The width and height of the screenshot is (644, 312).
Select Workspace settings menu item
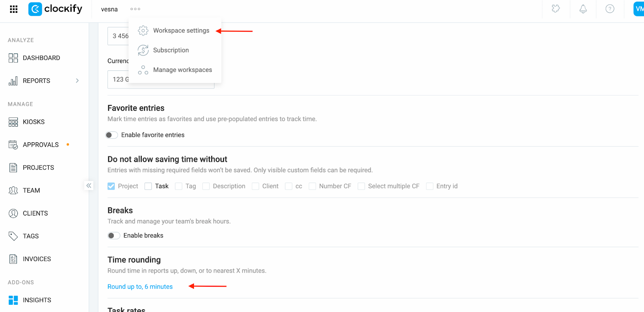click(175, 31)
